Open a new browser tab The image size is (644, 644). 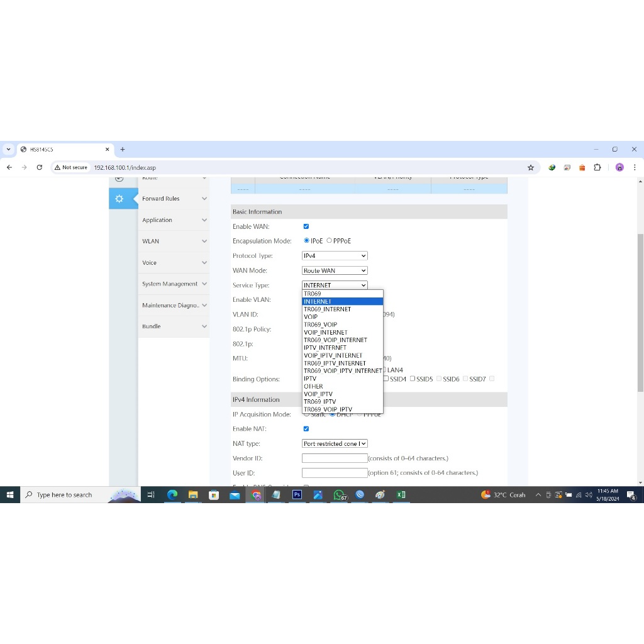[x=123, y=150]
